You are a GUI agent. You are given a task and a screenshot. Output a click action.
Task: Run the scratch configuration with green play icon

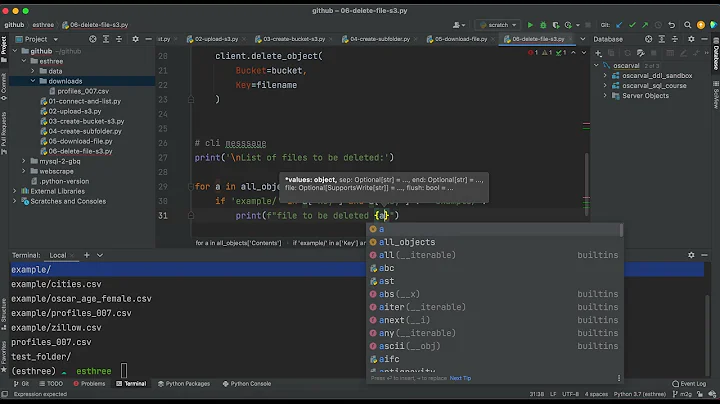pos(530,25)
